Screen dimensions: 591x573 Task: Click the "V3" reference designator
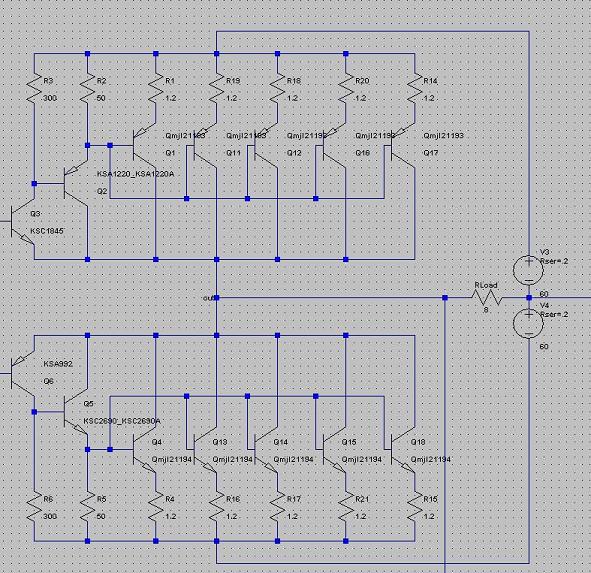tap(544, 252)
